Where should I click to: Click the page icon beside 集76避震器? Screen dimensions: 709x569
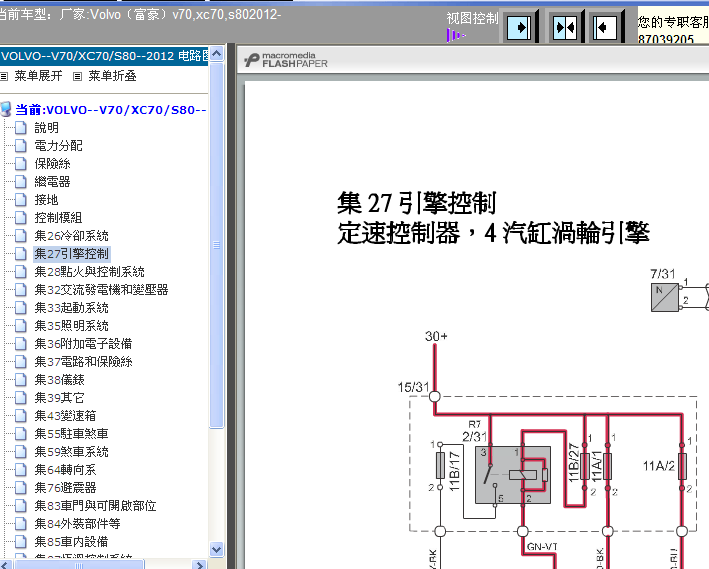[21, 488]
